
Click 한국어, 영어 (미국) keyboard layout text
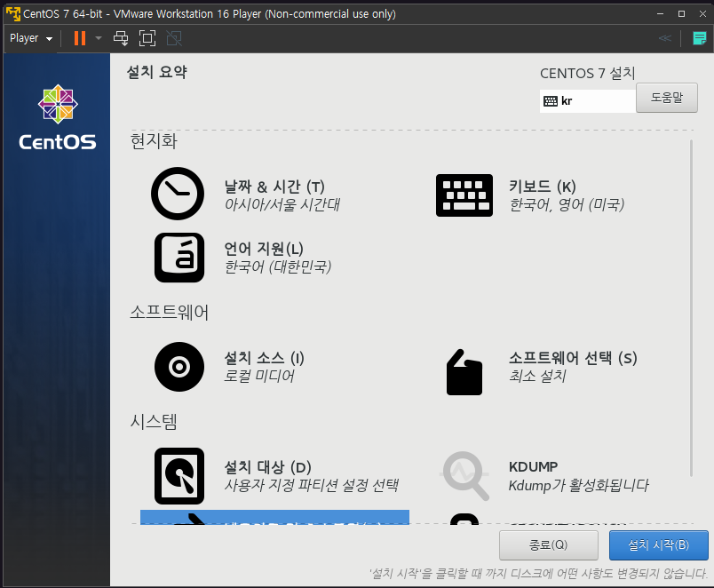pyautogui.click(x=567, y=204)
